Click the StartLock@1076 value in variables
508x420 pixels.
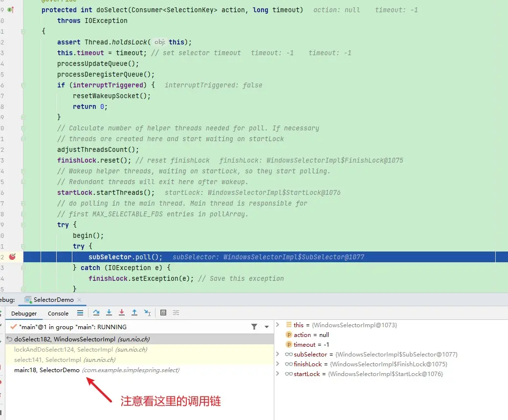pos(386,374)
